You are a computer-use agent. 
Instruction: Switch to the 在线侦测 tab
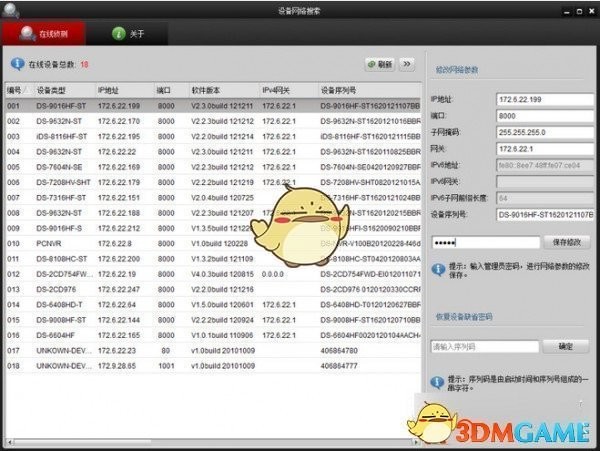coord(47,33)
